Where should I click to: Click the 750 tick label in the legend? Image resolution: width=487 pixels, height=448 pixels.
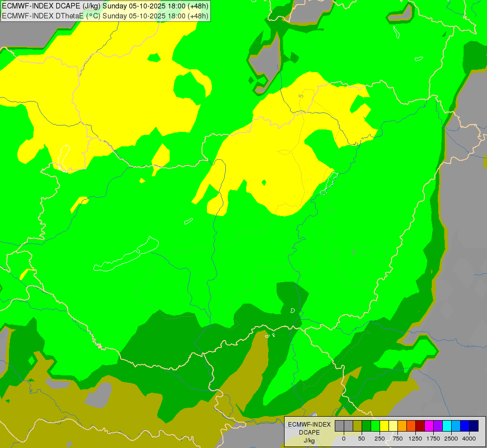(x=397, y=439)
